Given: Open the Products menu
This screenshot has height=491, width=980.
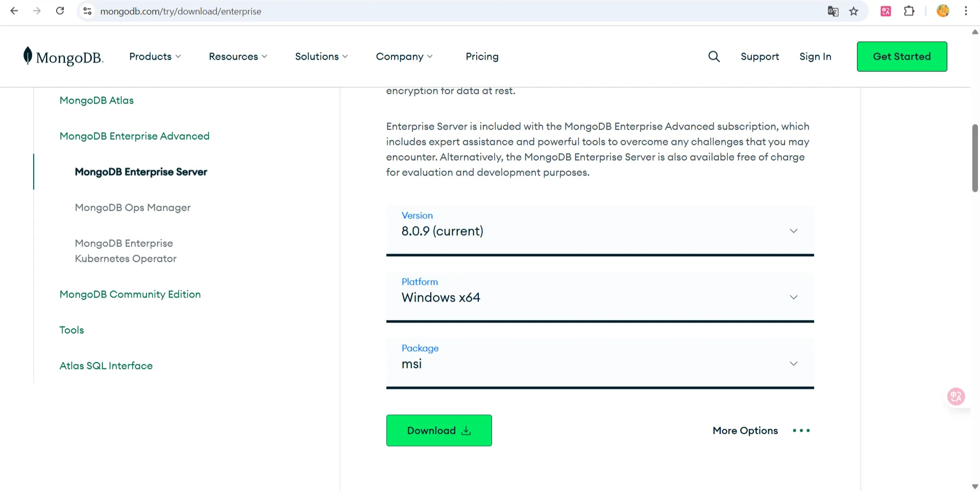Looking at the screenshot, I should (x=155, y=56).
